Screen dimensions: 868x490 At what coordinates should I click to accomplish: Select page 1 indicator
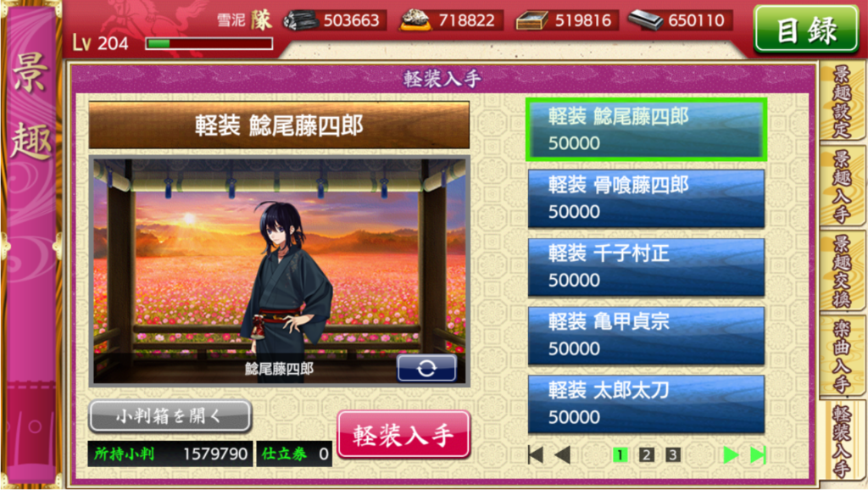coord(620,454)
